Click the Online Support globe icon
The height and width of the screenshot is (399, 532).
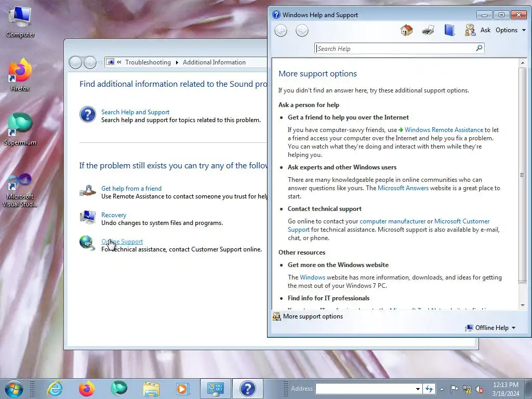coord(87,243)
